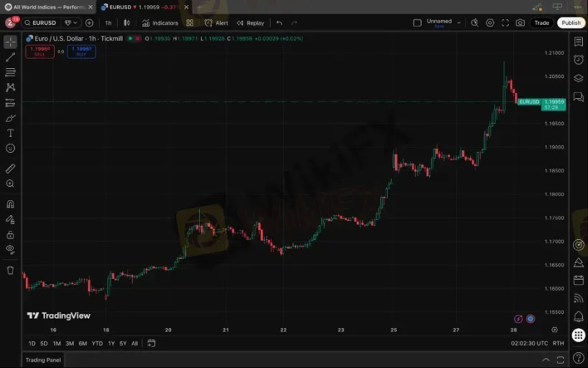Toggle stay in drawing mode
Image resolution: width=588 pixels, height=368 pixels.
click(x=10, y=220)
